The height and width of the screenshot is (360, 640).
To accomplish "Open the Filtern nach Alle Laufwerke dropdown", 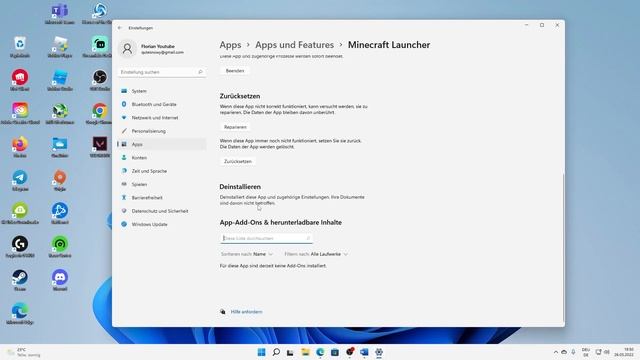I will [316, 254].
